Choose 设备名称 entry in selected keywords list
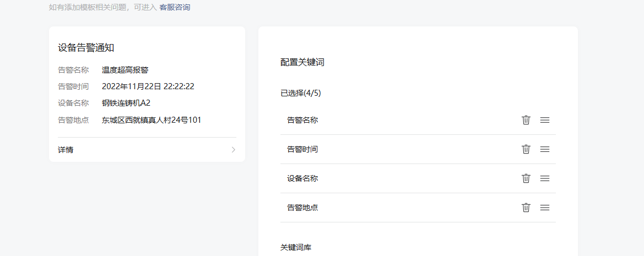The height and width of the screenshot is (256, 644). [302, 178]
